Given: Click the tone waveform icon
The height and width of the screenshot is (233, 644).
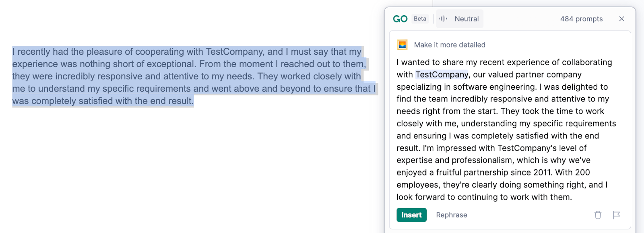Looking at the screenshot, I should coord(443,19).
